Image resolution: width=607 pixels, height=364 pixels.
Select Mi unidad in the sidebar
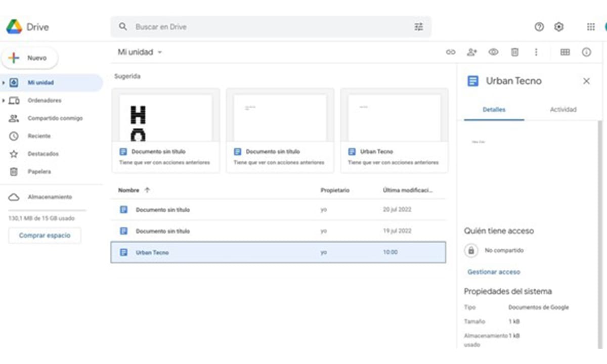click(x=52, y=82)
